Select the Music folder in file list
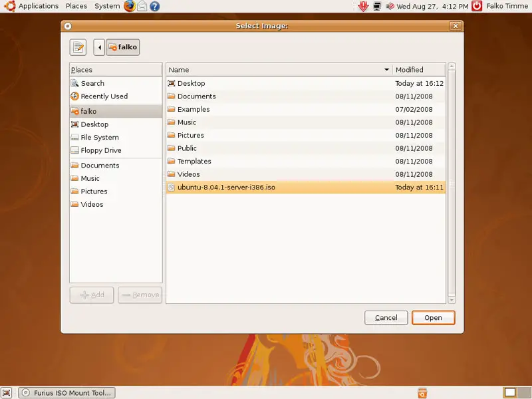This screenshot has width=532, height=399. tap(306, 122)
